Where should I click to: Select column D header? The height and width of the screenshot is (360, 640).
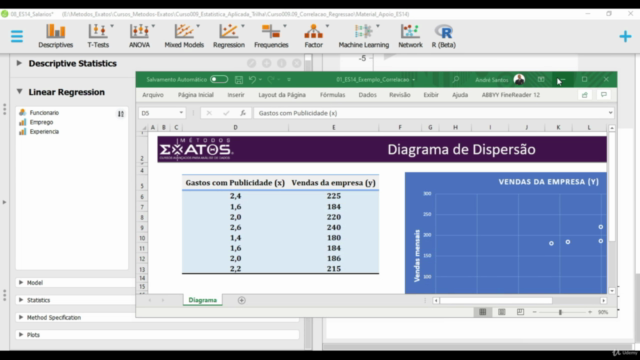click(x=235, y=127)
